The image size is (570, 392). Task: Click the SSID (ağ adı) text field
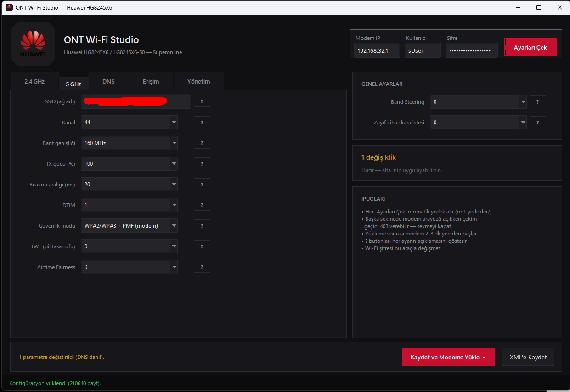click(136, 101)
